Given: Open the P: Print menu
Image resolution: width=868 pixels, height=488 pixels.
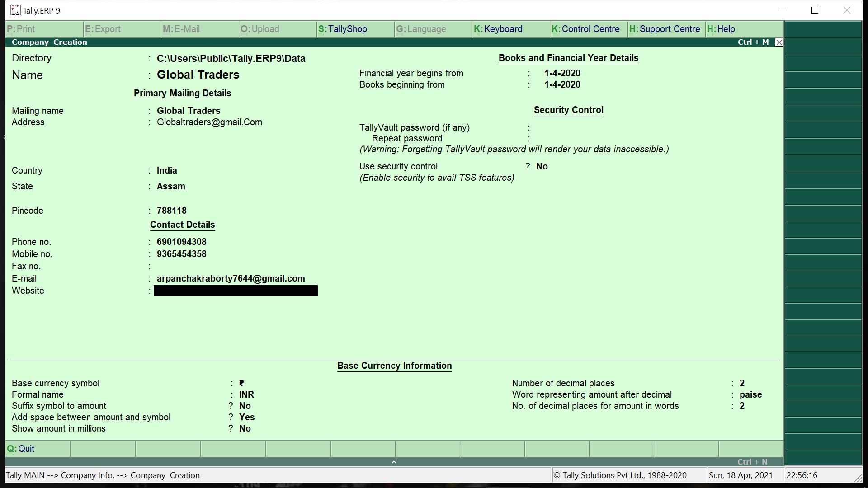Looking at the screenshot, I should click(44, 29).
